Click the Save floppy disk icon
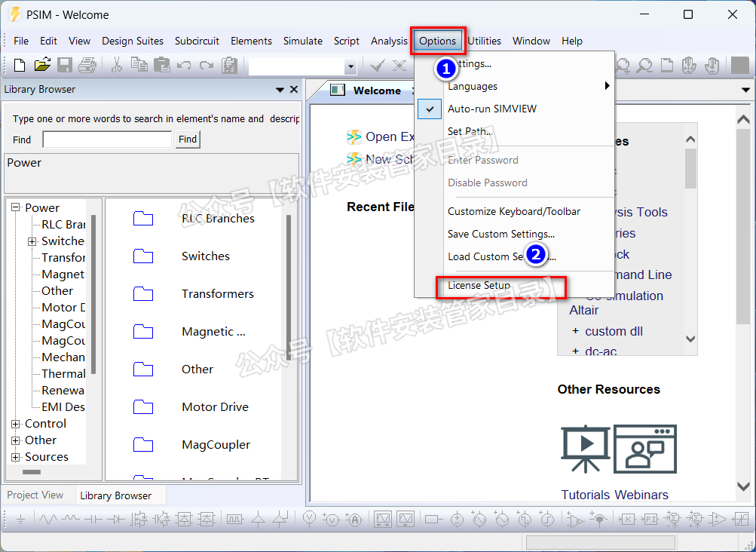The width and height of the screenshot is (756, 552). pos(65,65)
